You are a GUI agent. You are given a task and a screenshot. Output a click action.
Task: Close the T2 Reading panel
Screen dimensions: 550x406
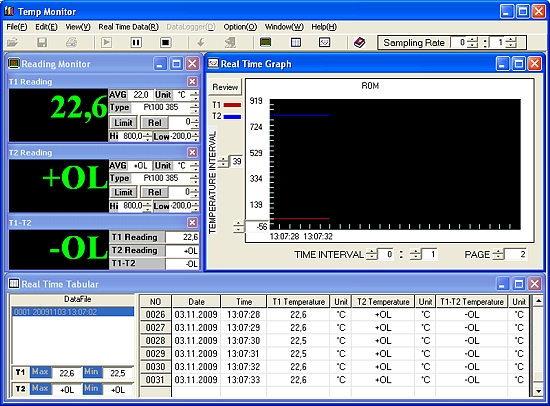pyautogui.click(x=192, y=152)
